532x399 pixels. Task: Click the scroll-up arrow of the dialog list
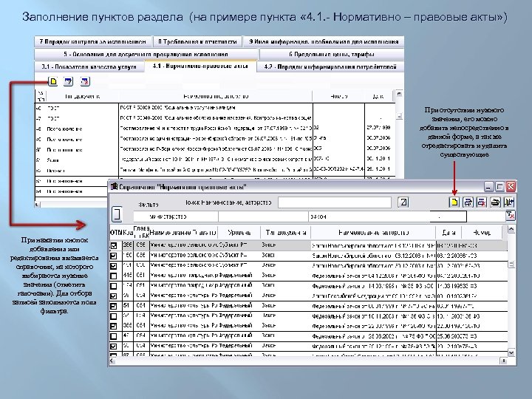pos(511,230)
